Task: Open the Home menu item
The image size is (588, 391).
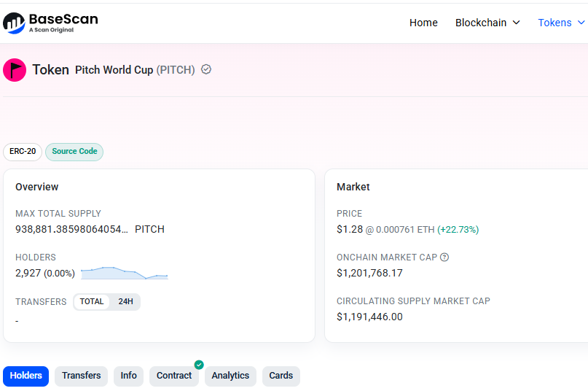Action: coord(423,23)
